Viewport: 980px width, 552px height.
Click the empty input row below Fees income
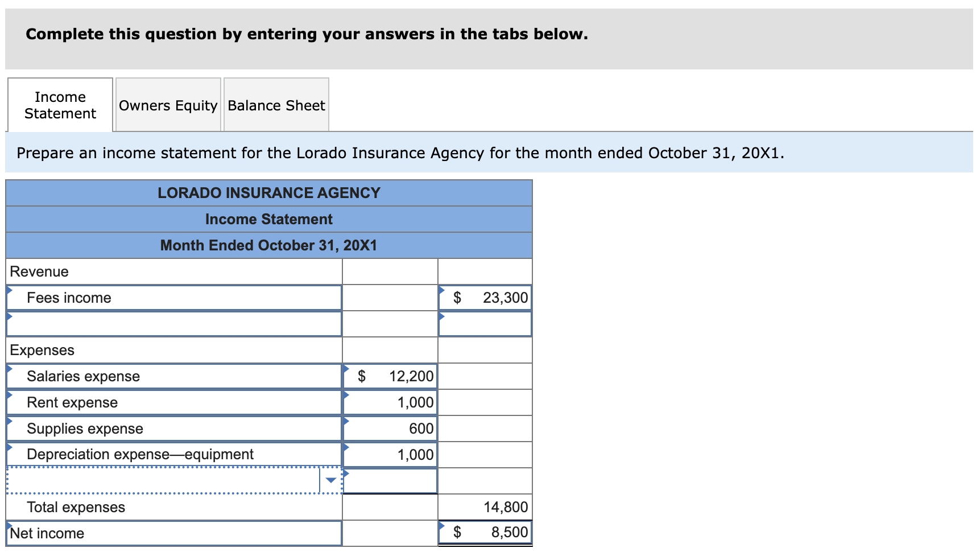click(x=171, y=323)
